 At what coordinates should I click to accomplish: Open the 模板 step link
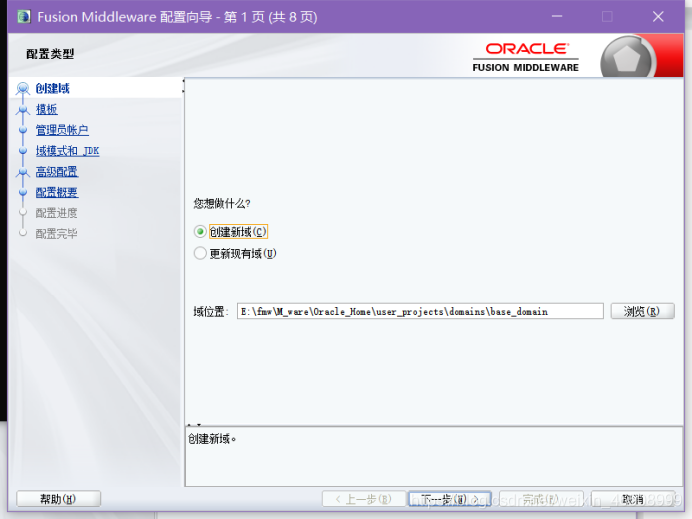click(x=47, y=109)
